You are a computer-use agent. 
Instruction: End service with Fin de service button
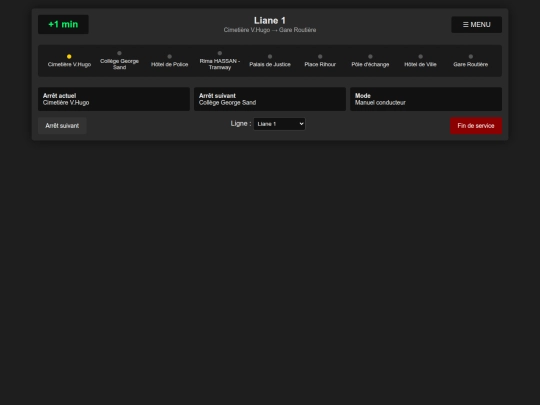click(x=476, y=126)
